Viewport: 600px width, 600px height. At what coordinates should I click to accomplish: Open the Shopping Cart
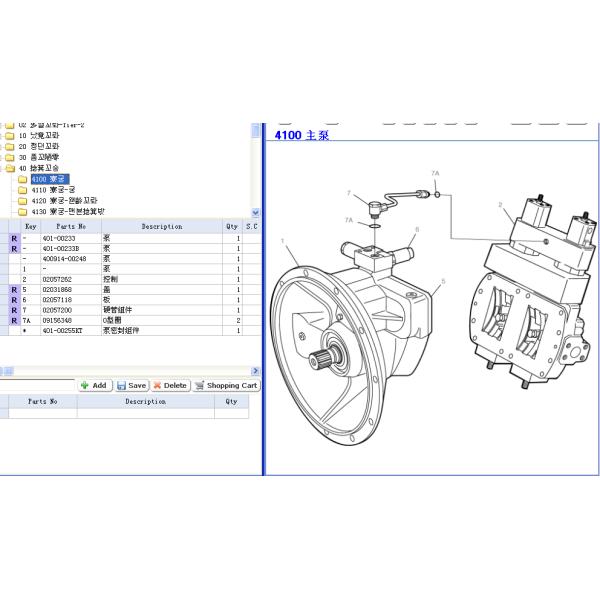226,385
